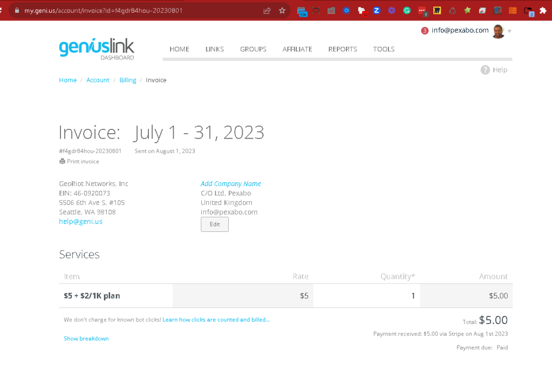This screenshot has height=392, width=552.
Task: Click the Quantity* column header
Action: click(398, 277)
